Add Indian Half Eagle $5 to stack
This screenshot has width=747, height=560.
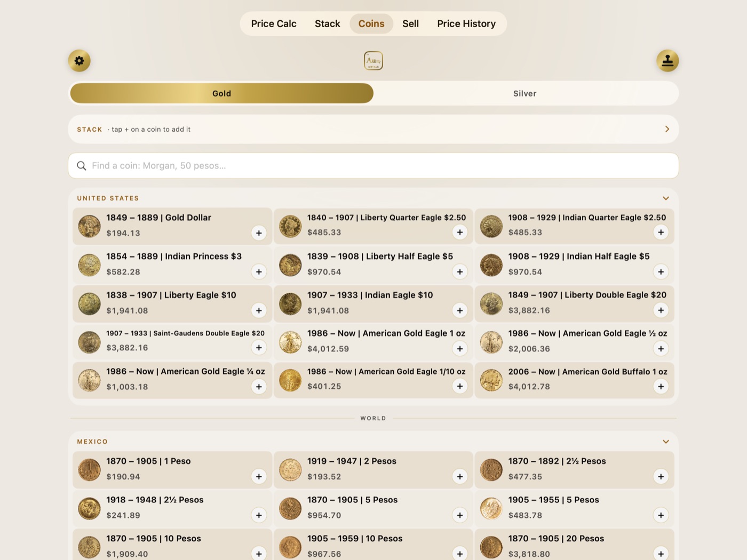661,272
